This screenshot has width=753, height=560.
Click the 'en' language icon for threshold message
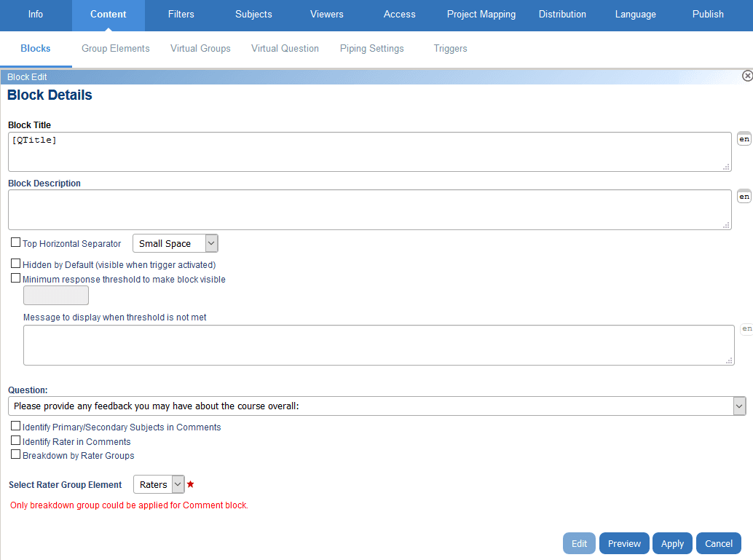(746, 328)
